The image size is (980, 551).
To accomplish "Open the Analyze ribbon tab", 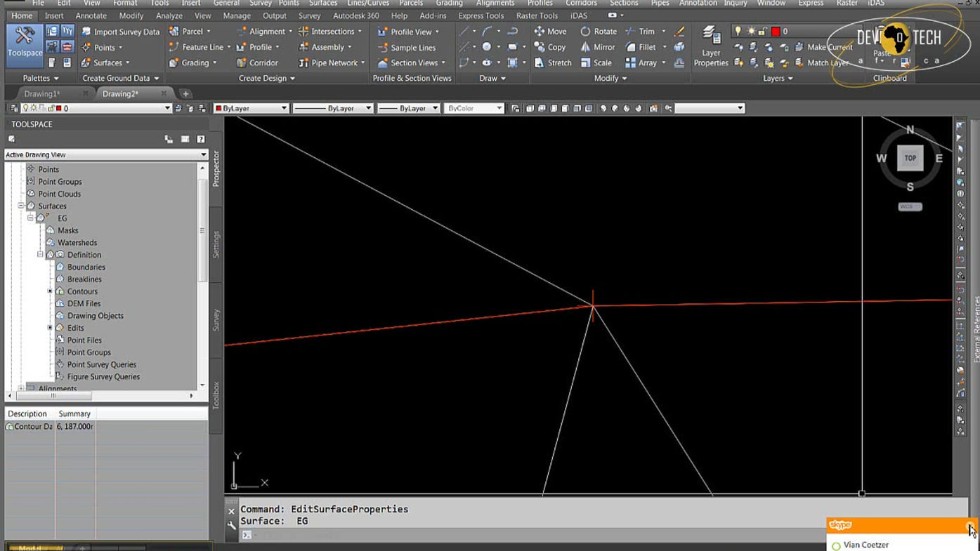I will 169,16.
